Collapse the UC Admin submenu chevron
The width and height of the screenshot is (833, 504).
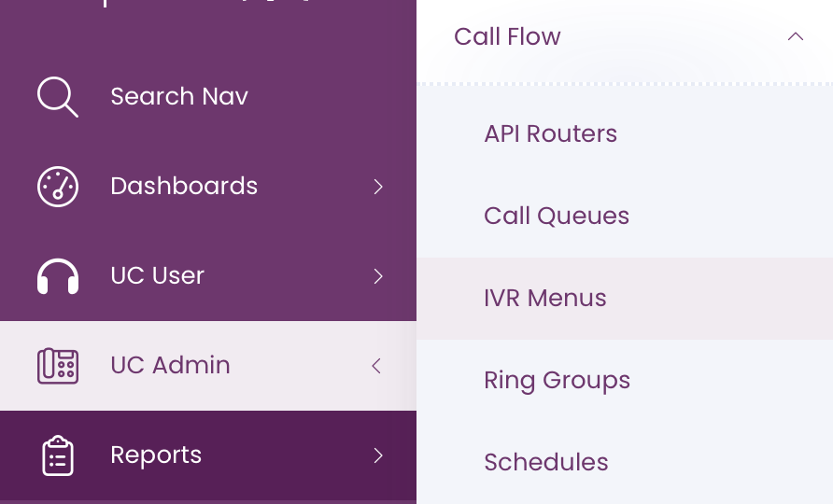click(x=376, y=365)
